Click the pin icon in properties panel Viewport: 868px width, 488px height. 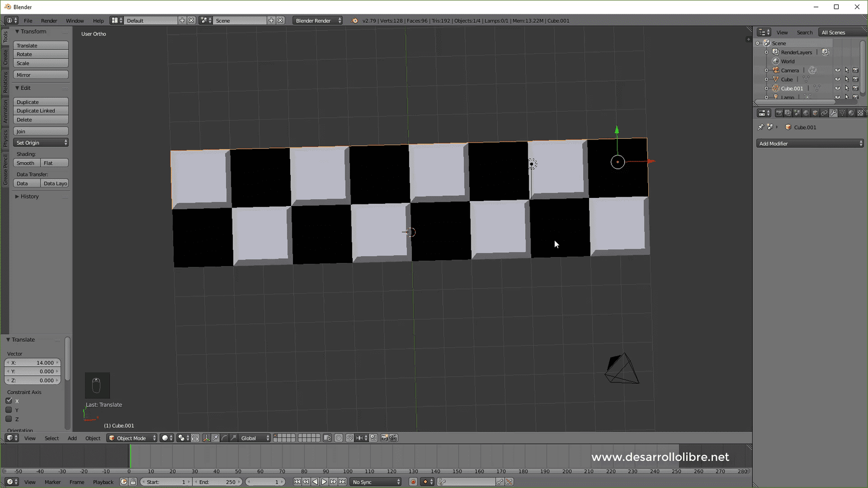pyautogui.click(x=761, y=127)
